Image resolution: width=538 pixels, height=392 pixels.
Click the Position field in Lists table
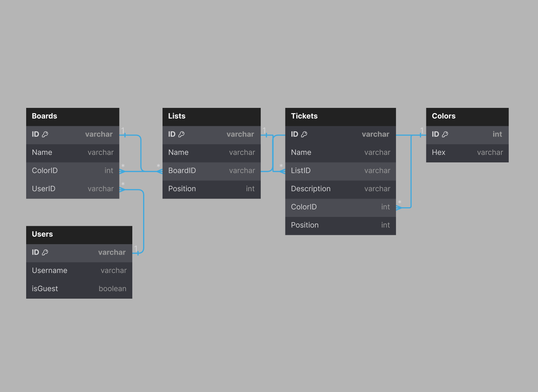(x=211, y=189)
